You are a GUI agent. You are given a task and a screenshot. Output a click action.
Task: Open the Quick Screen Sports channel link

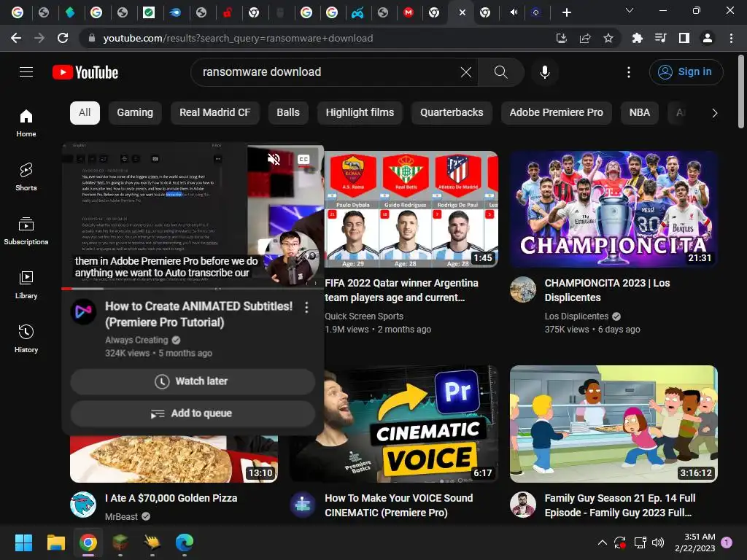tap(364, 316)
